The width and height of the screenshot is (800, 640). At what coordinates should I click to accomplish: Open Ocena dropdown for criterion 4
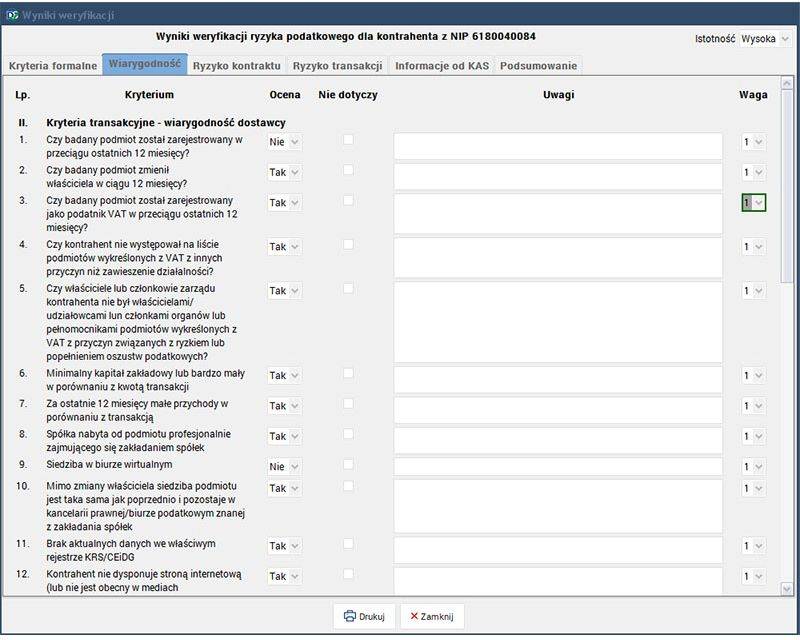point(284,247)
